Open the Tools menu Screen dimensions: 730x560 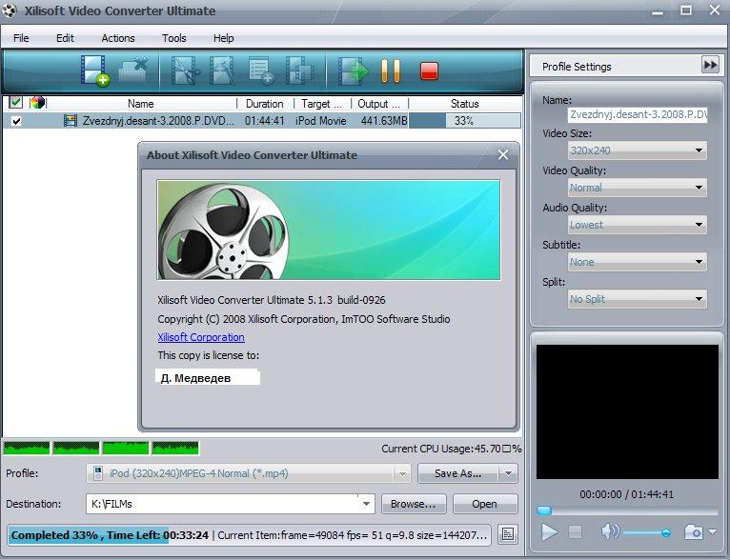pyautogui.click(x=173, y=38)
